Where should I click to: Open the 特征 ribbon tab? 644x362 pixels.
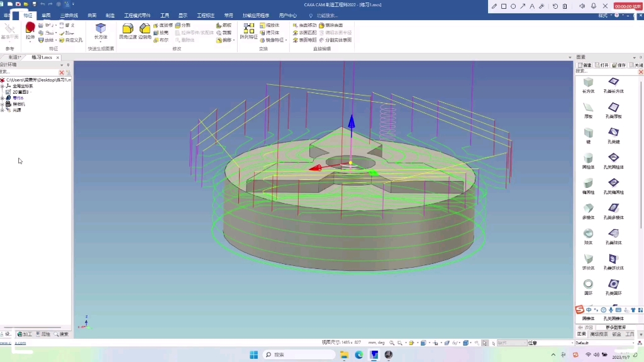[x=28, y=16]
